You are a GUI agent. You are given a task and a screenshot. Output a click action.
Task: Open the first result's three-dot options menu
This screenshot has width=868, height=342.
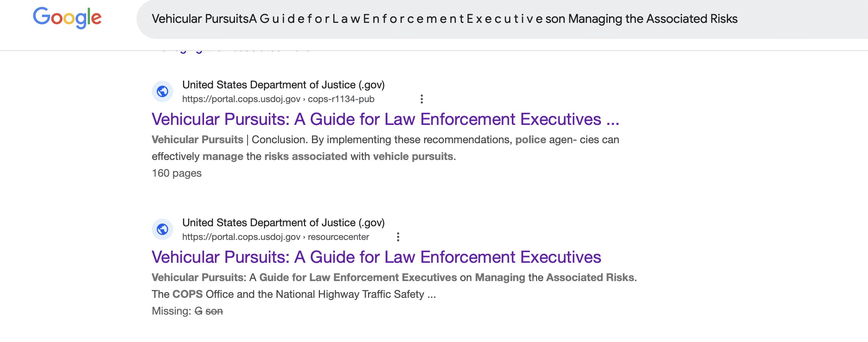tap(421, 99)
